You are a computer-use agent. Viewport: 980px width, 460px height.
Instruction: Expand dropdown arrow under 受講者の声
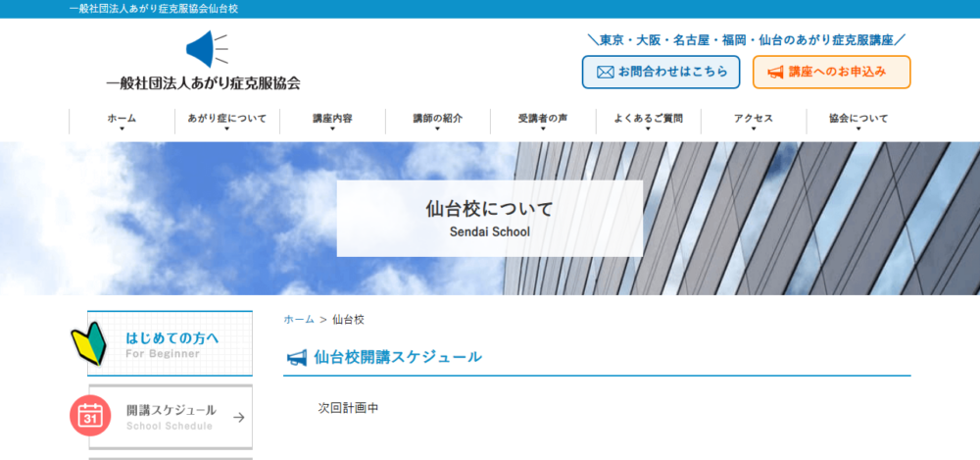(x=543, y=128)
